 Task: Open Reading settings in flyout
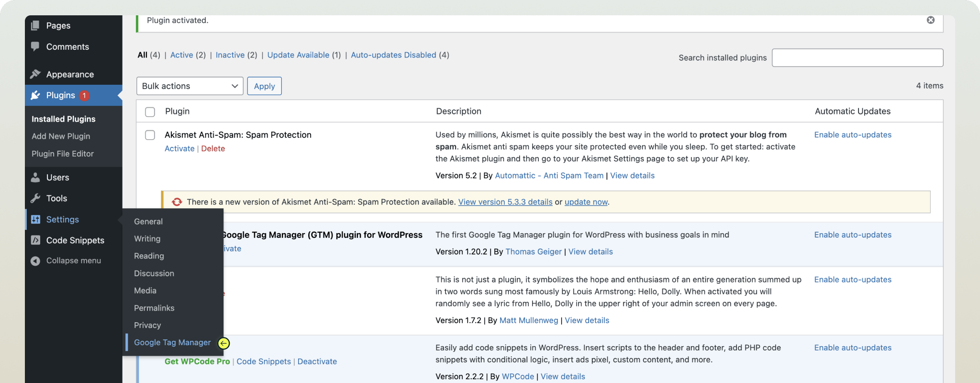coord(149,256)
